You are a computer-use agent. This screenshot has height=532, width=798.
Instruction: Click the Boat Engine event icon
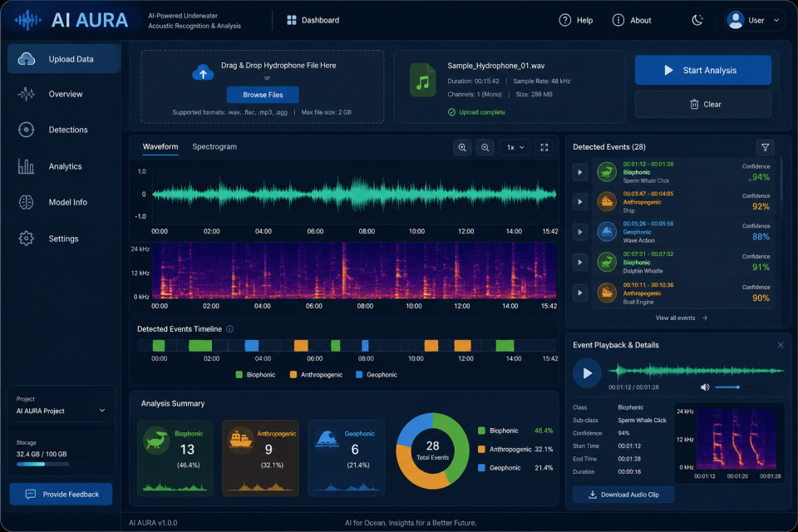[x=607, y=293]
